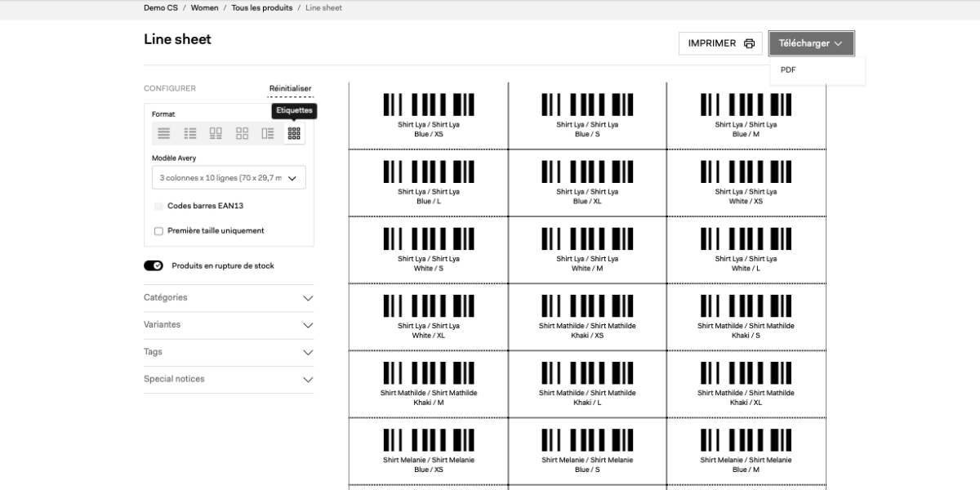Click the printer icon in IMPRIMER button
The height and width of the screenshot is (490, 980).
pyautogui.click(x=749, y=44)
